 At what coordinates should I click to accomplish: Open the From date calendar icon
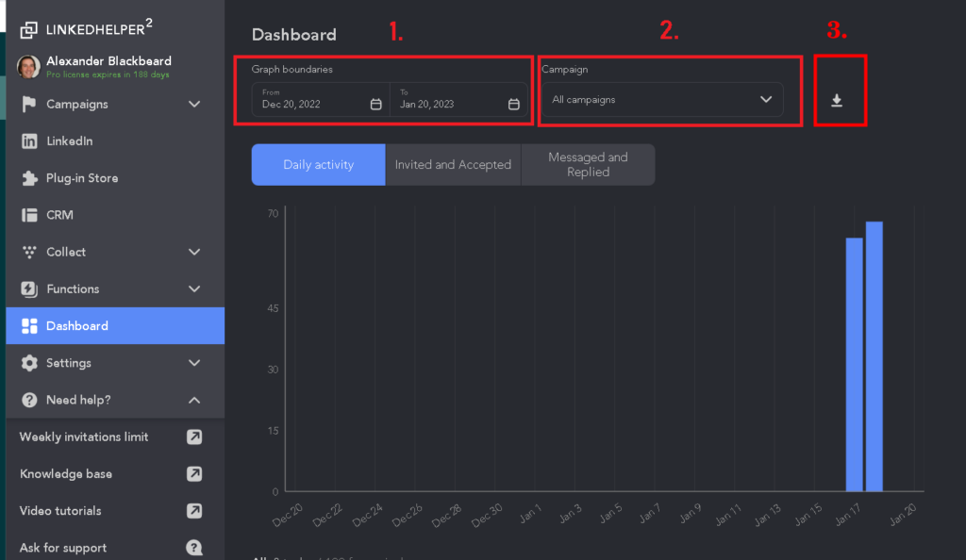click(x=375, y=104)
